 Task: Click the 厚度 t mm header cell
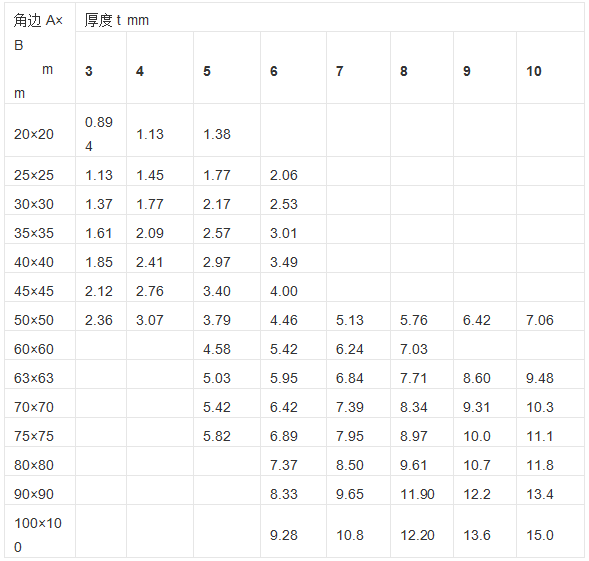[x=330, y=17]
